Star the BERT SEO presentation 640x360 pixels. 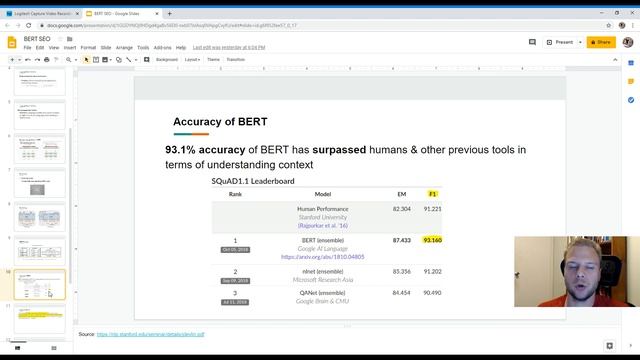point(60,39)
